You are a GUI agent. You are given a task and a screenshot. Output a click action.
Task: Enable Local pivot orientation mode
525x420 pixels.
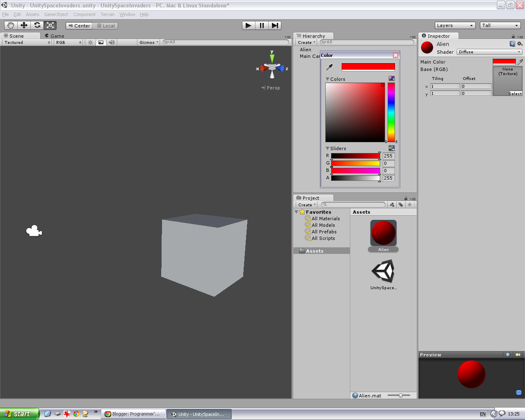click(x=105, y=25)
